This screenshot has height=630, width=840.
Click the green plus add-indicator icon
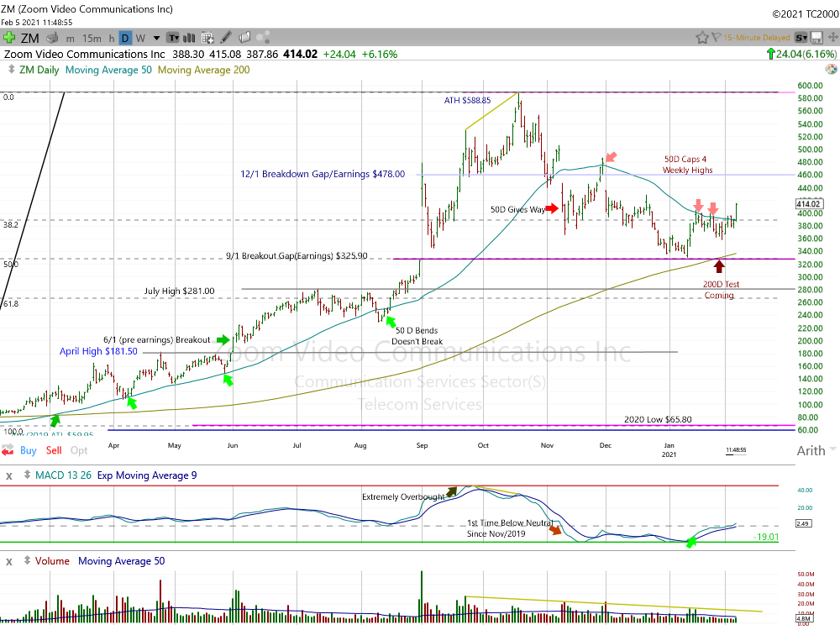tap(8, 38)
